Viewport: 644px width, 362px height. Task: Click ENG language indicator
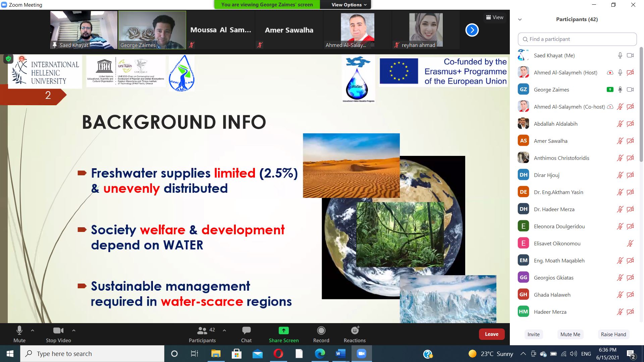click(586, 354)
